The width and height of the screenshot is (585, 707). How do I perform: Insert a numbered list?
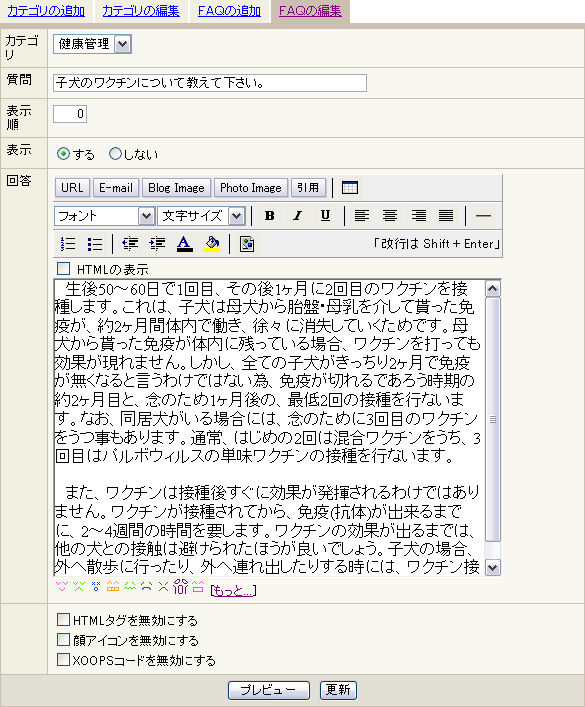[x=68, y=244]
